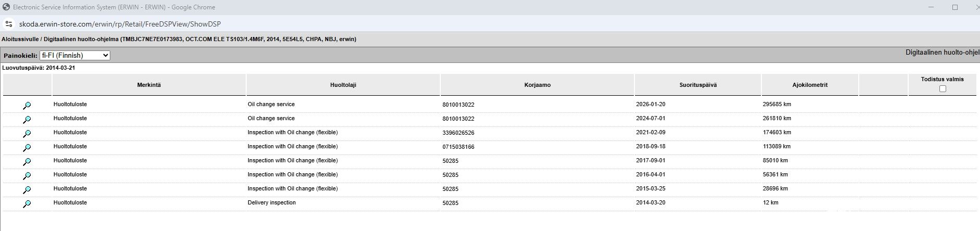Viewport: 980px width, 231px height.
Task: Select the 295685 km mileage cell
Action: pos(777,104)
